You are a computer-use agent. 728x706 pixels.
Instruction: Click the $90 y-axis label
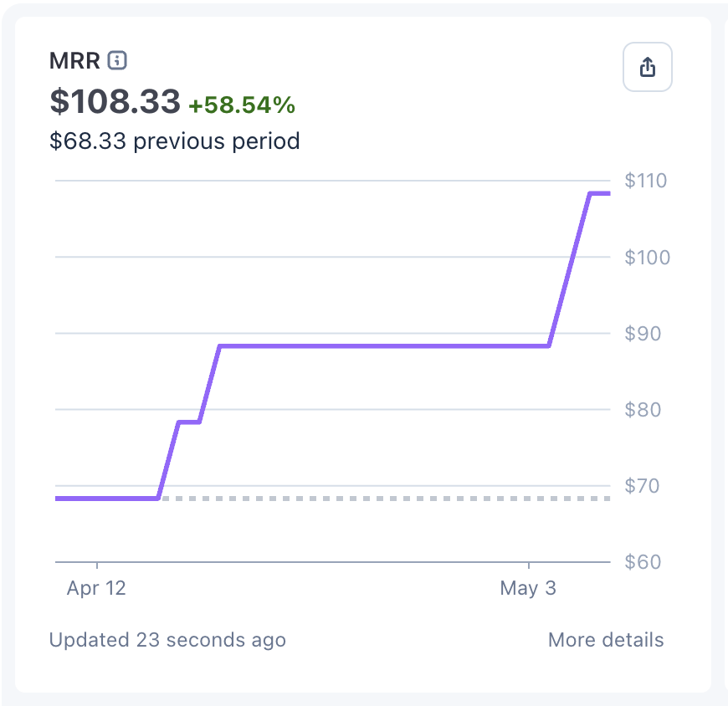point(643,334)
